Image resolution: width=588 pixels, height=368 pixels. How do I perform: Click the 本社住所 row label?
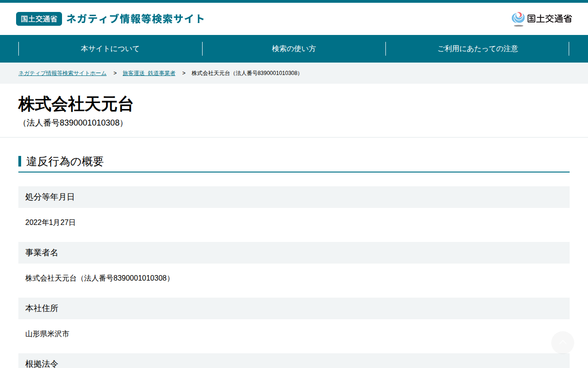(294, 308)
